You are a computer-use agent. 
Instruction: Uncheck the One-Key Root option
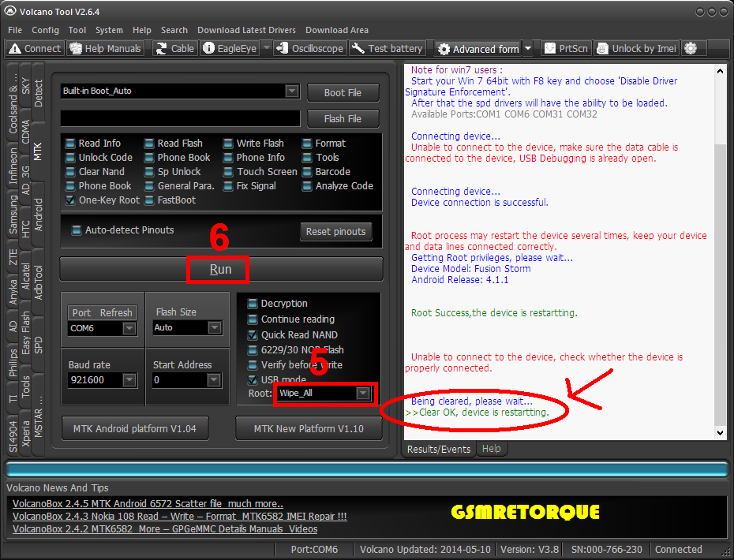[x=71, y=200]
